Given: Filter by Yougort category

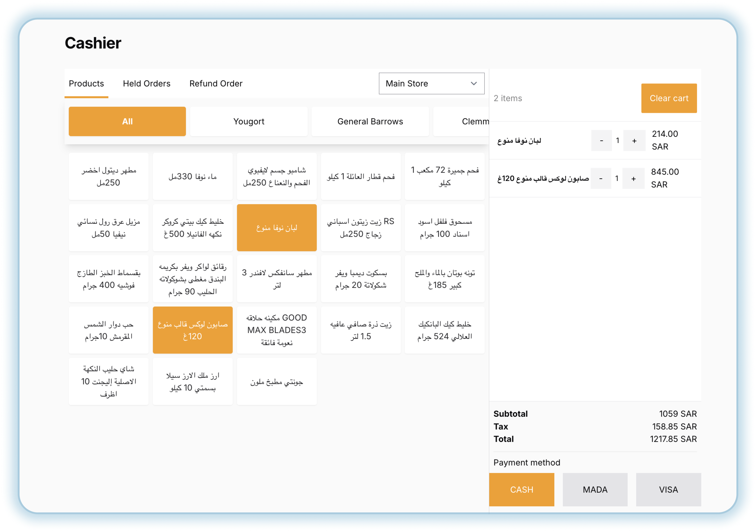Looking at the screenshot, I should tap(249, 121).
